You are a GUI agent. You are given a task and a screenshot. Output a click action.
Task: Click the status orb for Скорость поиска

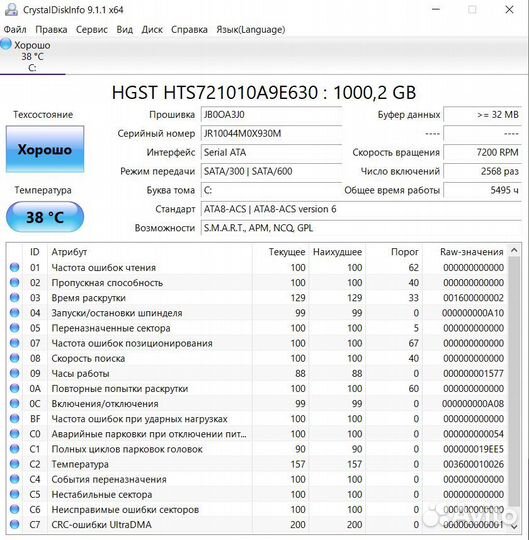pyautogui.click(x=14, y=358)
